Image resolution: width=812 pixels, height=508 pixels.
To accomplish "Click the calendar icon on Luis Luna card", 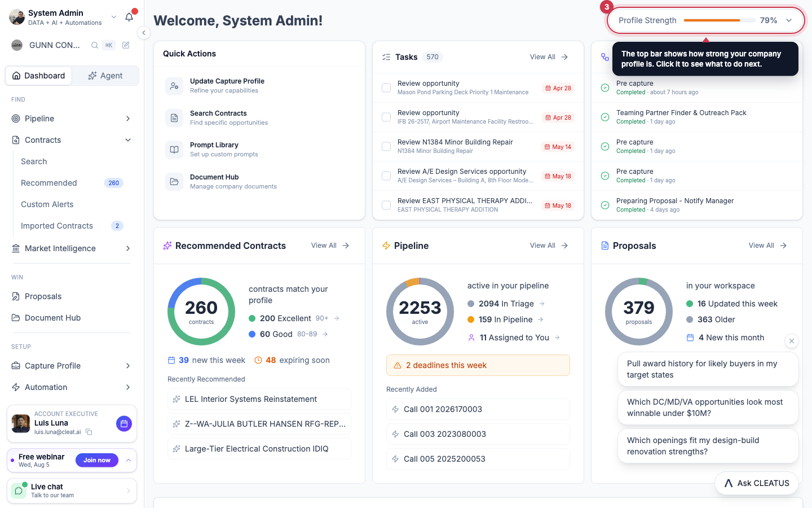I will pos(124,423).
